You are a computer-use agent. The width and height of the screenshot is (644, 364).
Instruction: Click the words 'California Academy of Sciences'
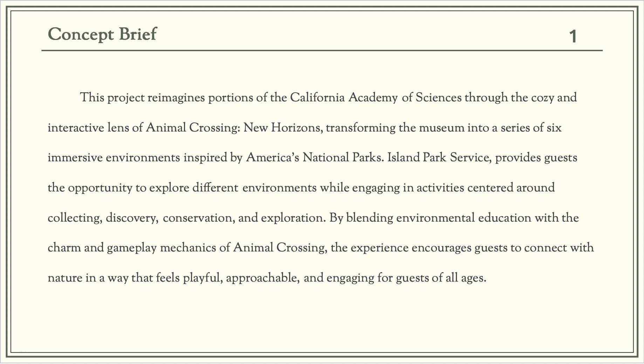(376, 97)
